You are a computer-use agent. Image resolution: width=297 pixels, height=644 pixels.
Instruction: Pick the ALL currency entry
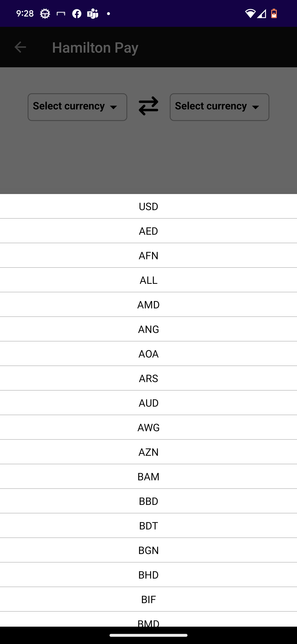point(148,280)
